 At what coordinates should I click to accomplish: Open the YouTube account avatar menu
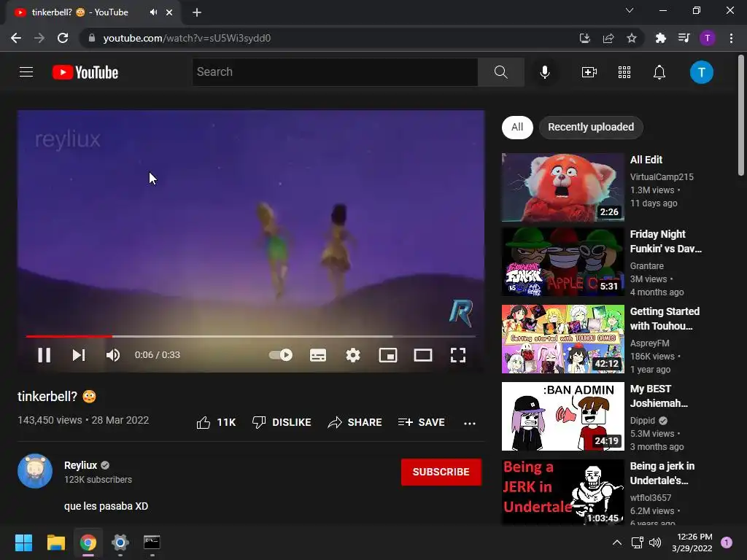[701, 72]
